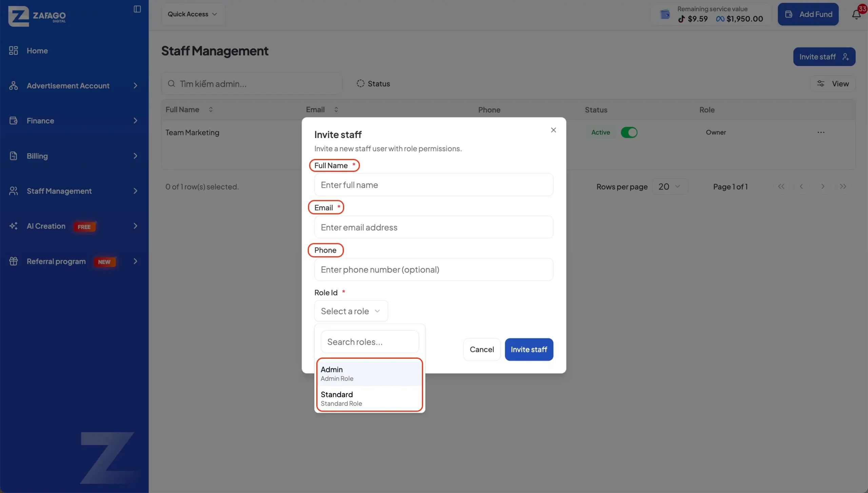Click the Zafago Digital logo

pos(37,16)
